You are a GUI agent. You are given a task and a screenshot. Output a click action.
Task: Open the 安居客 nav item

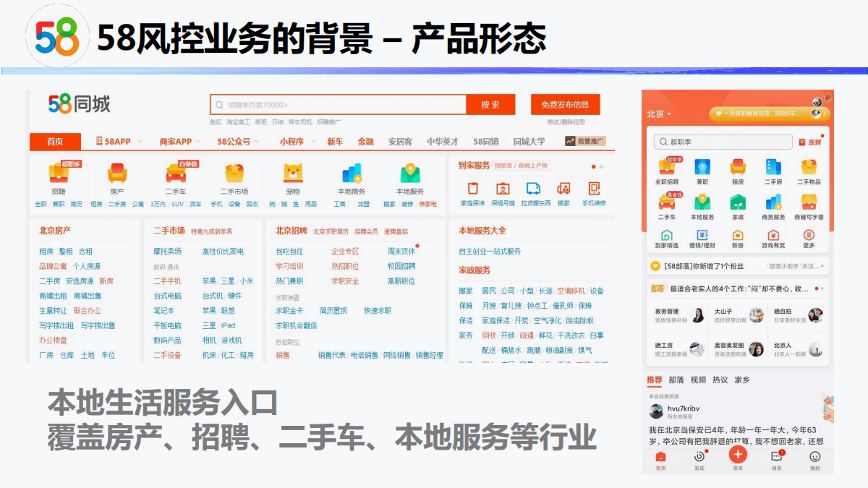tap(400, 142)
